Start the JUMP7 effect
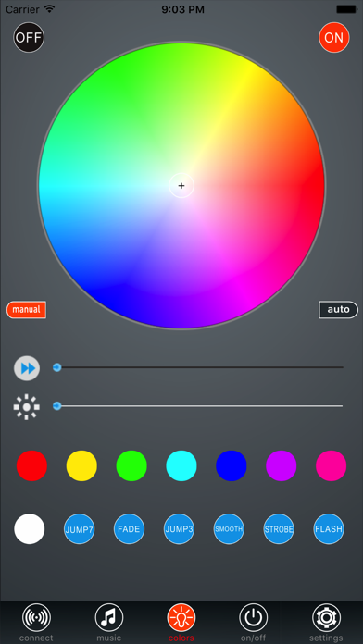Image resolution: width=363 pixels, height=644 pixels. click(79, 529)
